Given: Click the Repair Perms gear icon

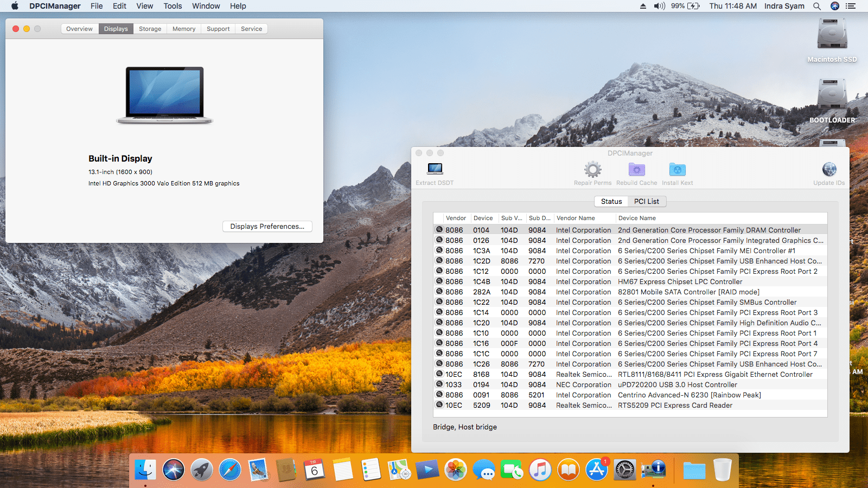Looking at the screenshot, I should click(x=592, y=170).
